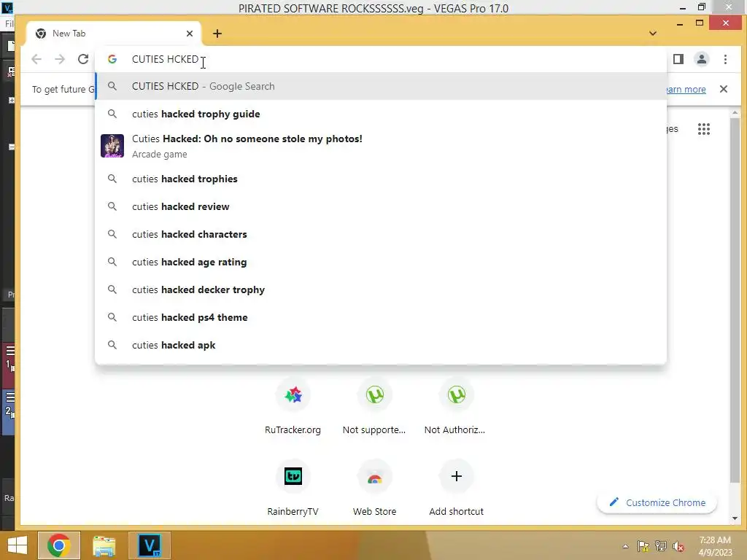Screen dimensions: 747x560
Task: Open the Google apps grid icon
Action: 704,129
